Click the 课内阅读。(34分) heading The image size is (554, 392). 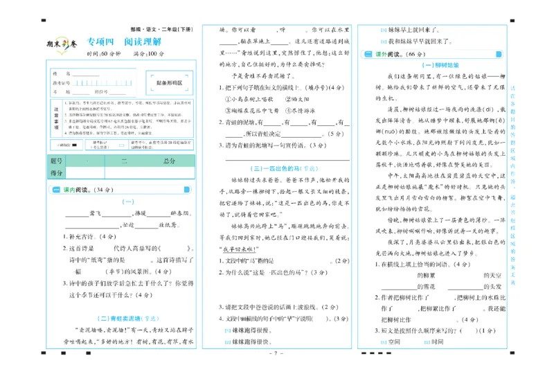(x=88, y=190)
